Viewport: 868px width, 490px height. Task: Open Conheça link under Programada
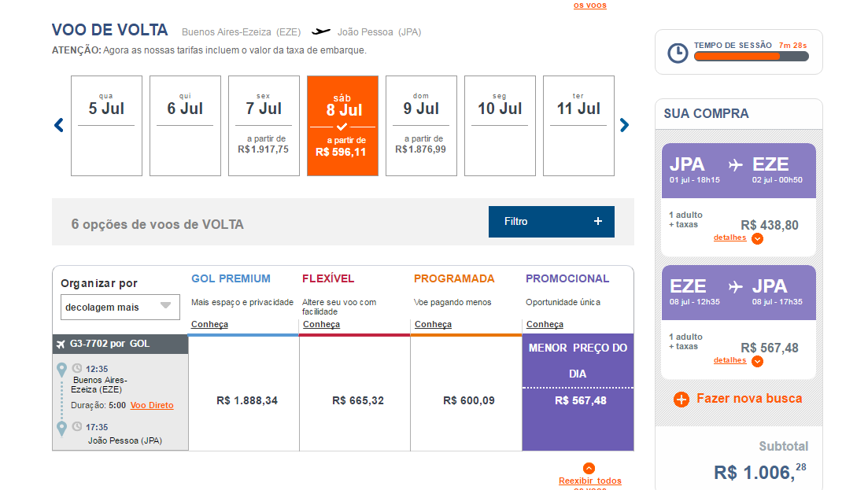click(434, 325)
